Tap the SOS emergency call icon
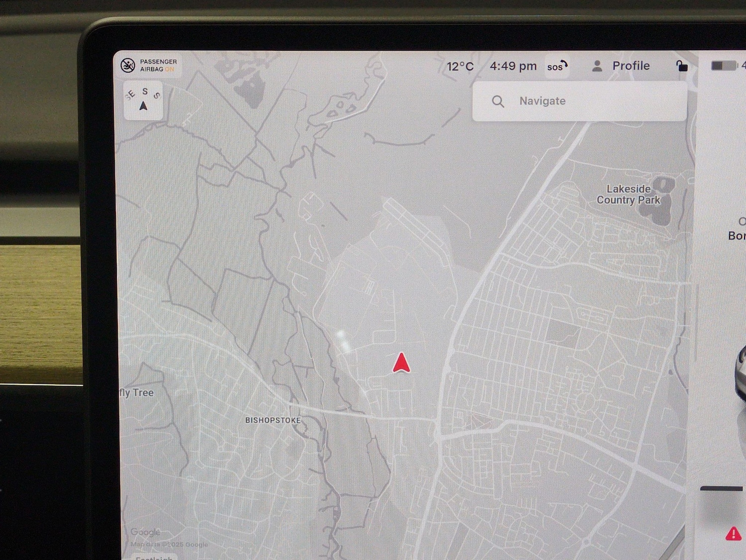The image size is (746, 560). (x=557, y=67)
